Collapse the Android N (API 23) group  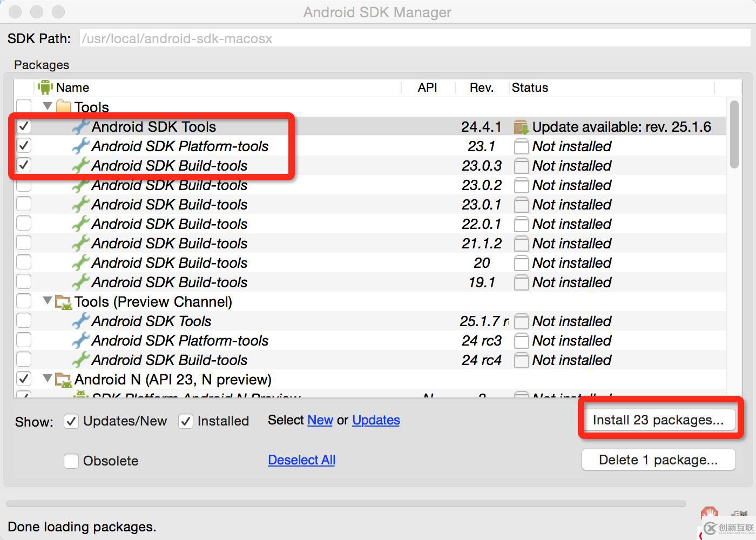pyautogui.click(x=48, y=379)
